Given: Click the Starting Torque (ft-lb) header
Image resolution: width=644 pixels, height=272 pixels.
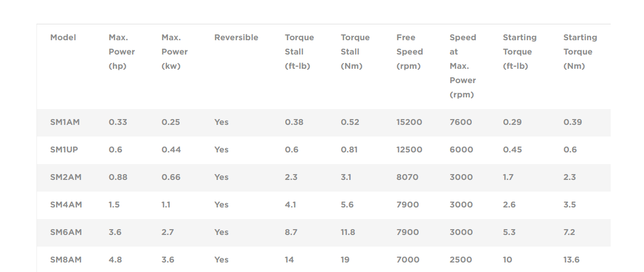Looking at the screenshot, I should [519, 52].
